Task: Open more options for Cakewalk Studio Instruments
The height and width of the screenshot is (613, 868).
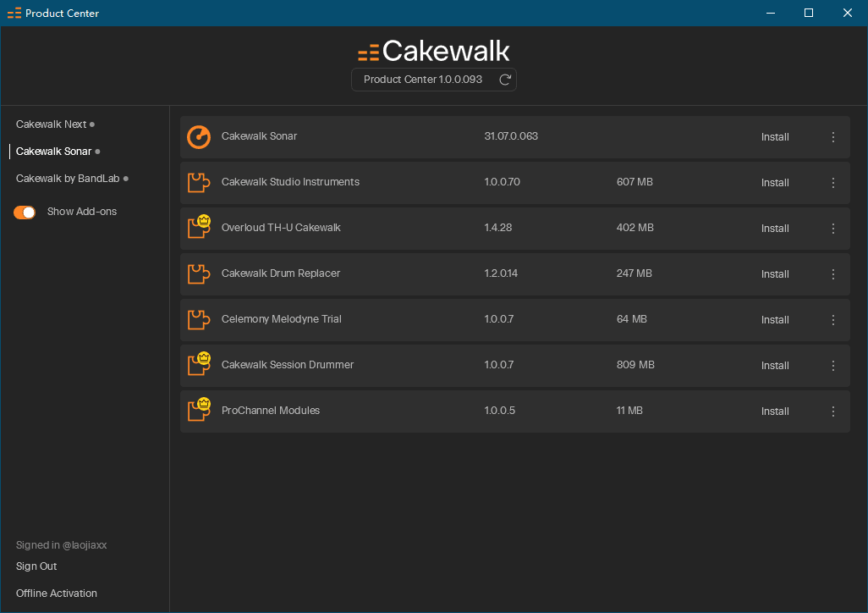Action: click(x=833, y=183)
